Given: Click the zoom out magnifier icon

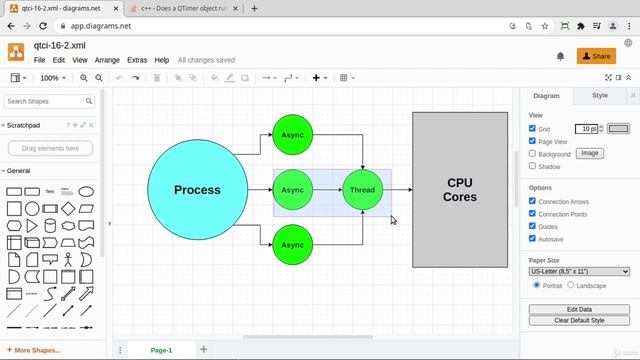Looking at the screenshot, I should (x=99, y=78).
